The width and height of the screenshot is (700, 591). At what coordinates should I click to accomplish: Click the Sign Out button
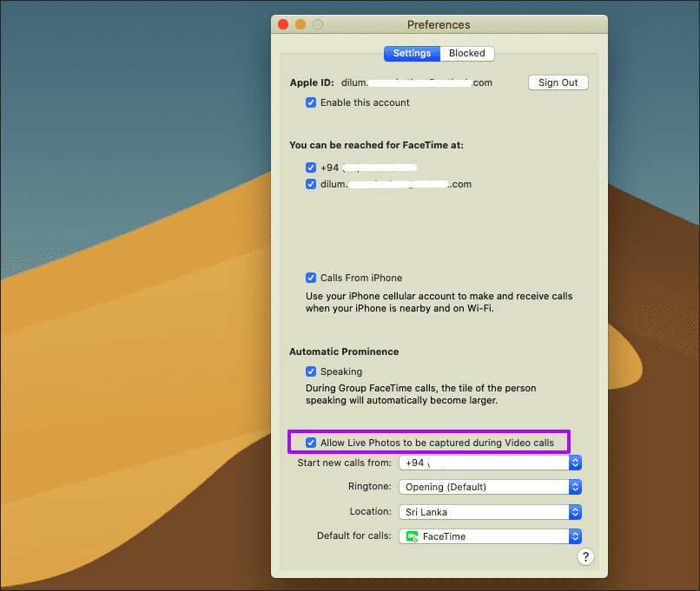pos(558,82)
